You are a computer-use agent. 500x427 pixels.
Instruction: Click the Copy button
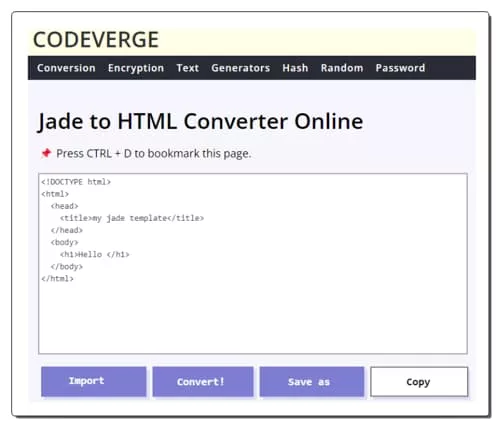419,381
